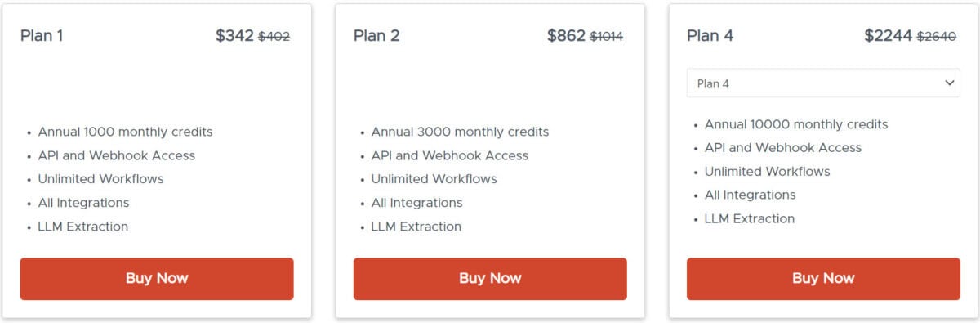The image size is (980, 323).
Task: Select the Plan 1 card heading
Action: [42, 36]
